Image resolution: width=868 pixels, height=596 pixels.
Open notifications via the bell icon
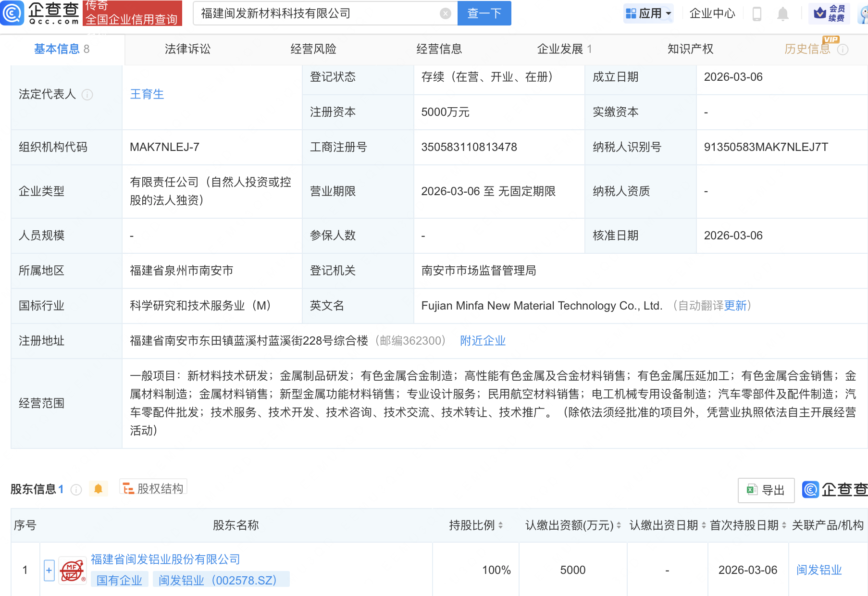[782, 13]
